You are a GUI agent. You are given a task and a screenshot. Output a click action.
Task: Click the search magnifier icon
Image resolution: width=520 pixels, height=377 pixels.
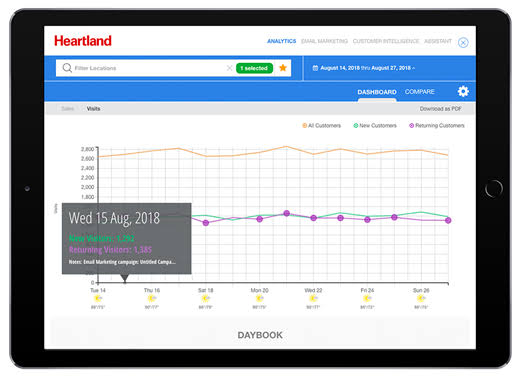(x=67, y=68)
